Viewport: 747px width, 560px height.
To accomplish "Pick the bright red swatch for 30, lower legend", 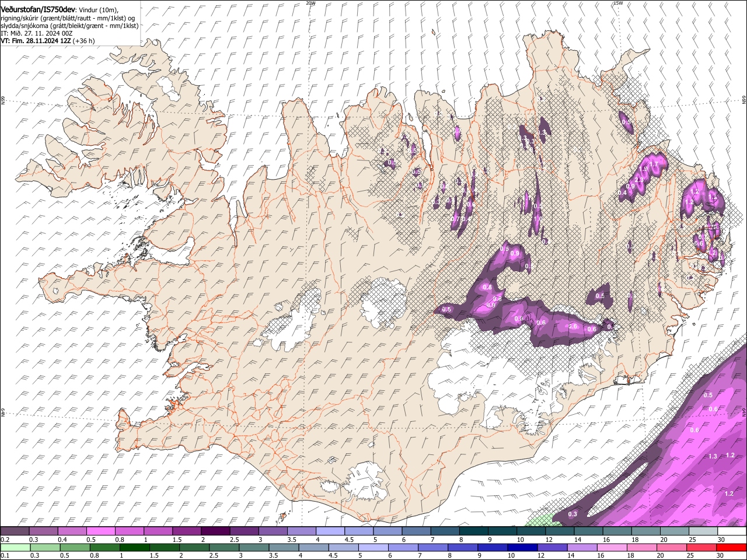I will [731, 547].
